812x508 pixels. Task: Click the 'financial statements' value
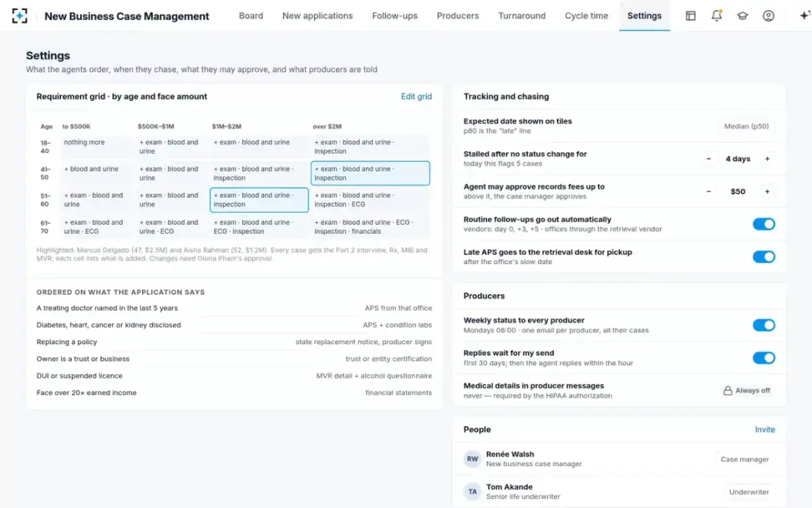coord(399,393)
